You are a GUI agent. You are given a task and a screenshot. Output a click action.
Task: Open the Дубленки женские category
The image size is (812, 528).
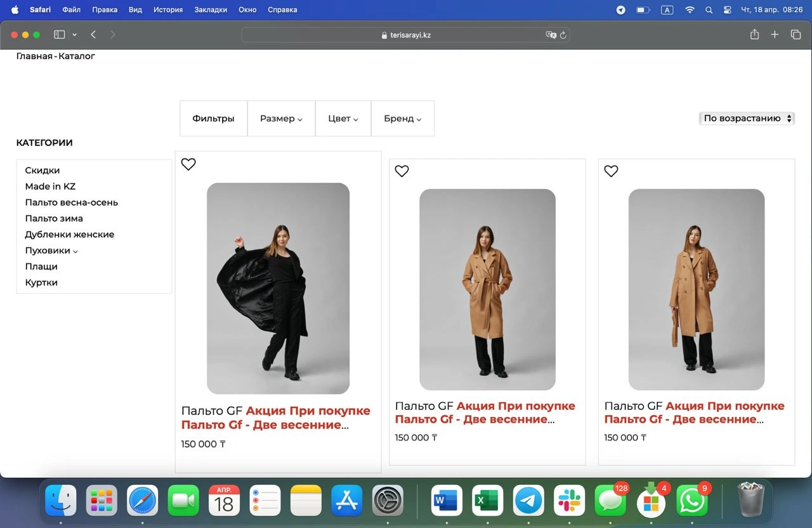click(70, 235)
